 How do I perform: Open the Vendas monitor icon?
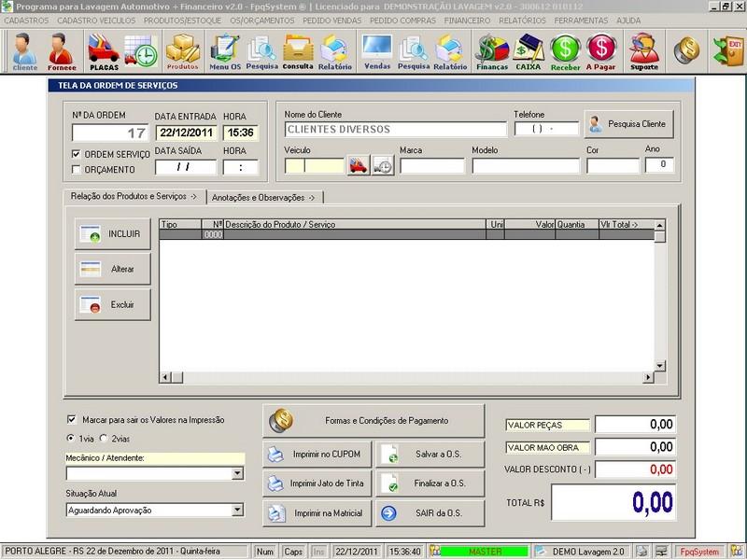point(377,51)
